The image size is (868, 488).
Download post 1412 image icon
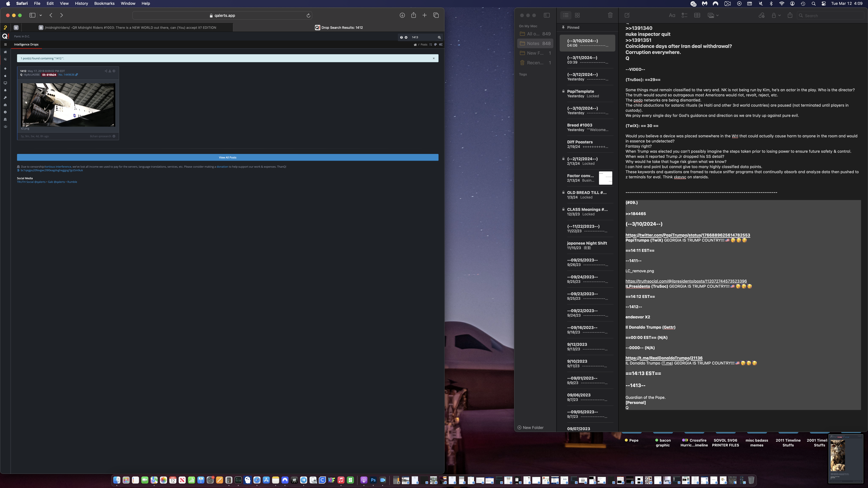point(110,71)
